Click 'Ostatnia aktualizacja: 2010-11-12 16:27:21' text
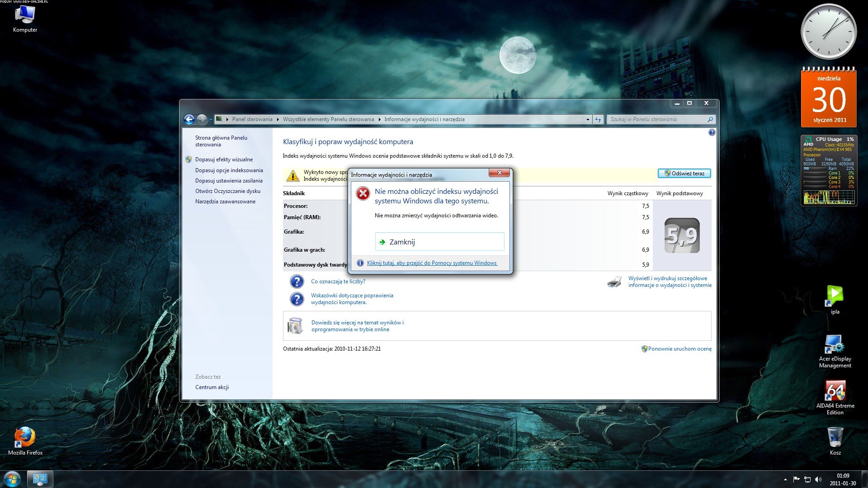 (332, 349)
